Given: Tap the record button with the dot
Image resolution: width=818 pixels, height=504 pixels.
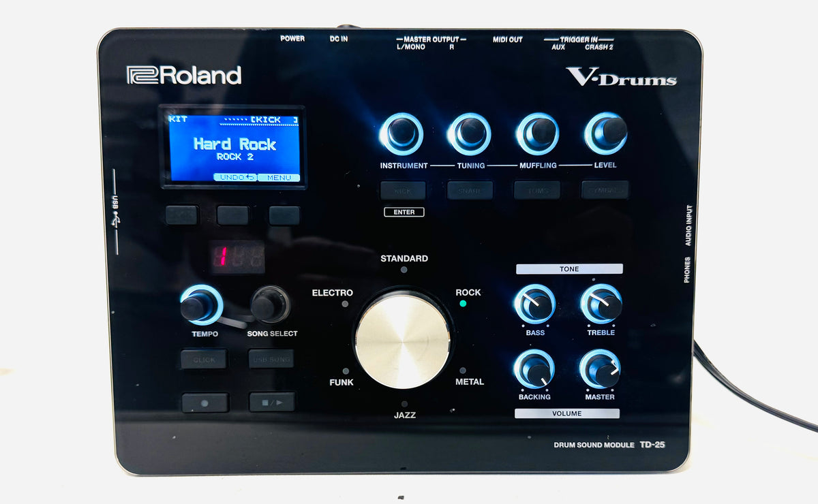Looking at the screenshot, I should 205,403.
